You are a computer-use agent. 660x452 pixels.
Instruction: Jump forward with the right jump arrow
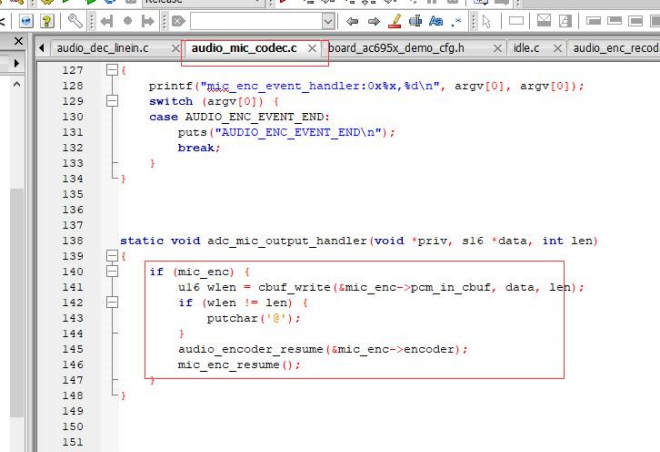148,21
